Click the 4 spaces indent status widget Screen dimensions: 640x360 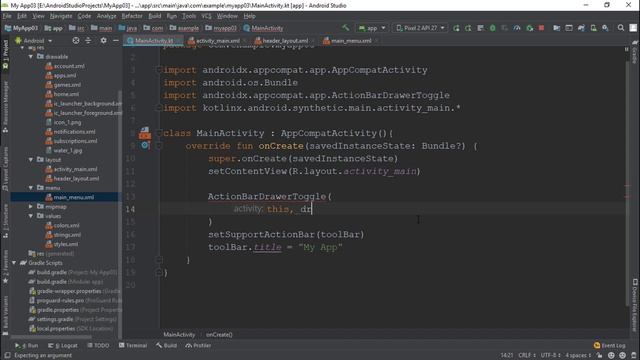(578, 356)
